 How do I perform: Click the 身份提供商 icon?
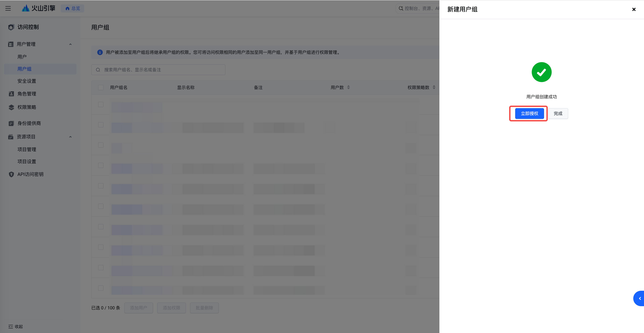coord(11,123)
